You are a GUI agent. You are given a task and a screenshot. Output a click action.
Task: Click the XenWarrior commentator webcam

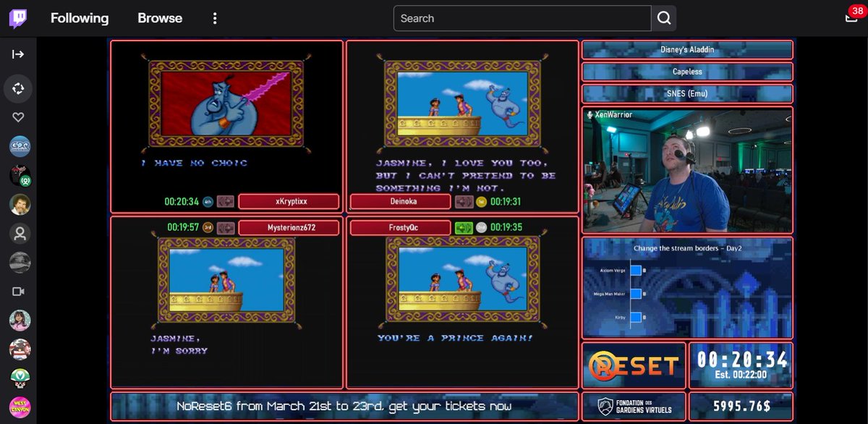click(687, 170)
